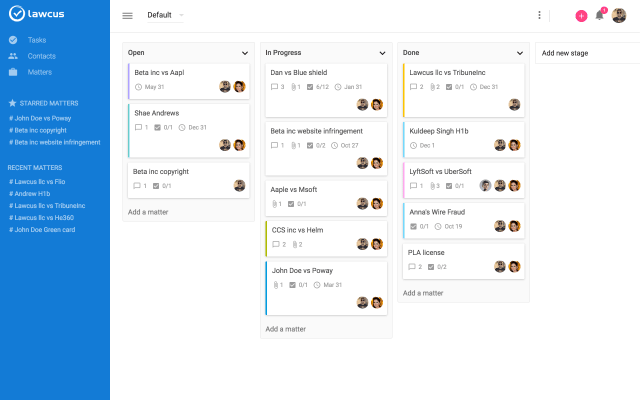Open the three-dot more options menu
The image size is (640, 400).
(x=540, y=16)
